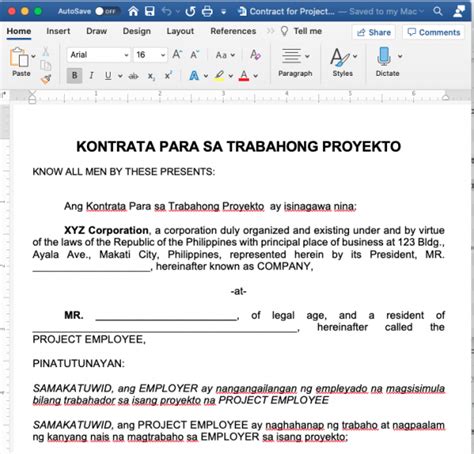Image resolution: width=474 pixels, height=454 pixels.
Task: Click the tab selector at ruler corner
Action: (4, 95)
